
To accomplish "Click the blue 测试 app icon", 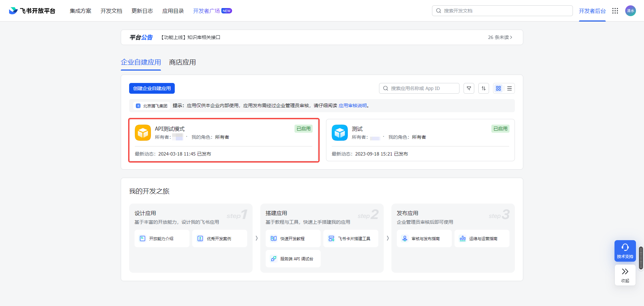I will [340, 133].
